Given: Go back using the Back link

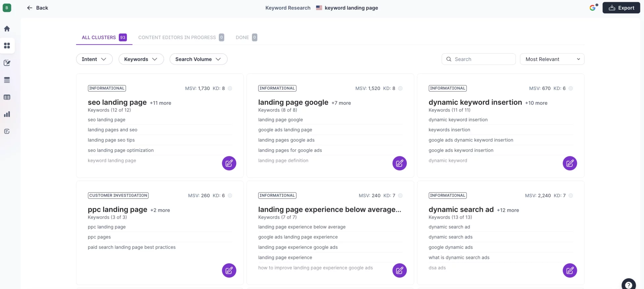Looking at the screenshot, I should (38, 8).
